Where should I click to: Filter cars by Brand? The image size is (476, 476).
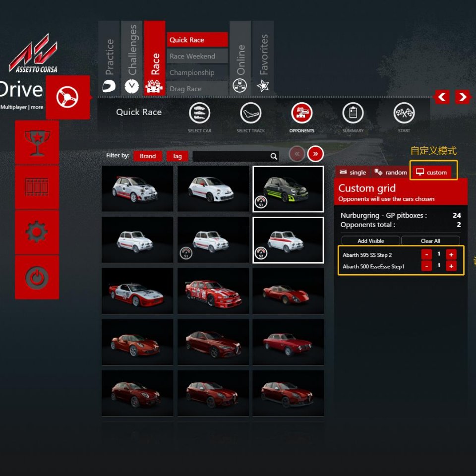coord(148,156)
